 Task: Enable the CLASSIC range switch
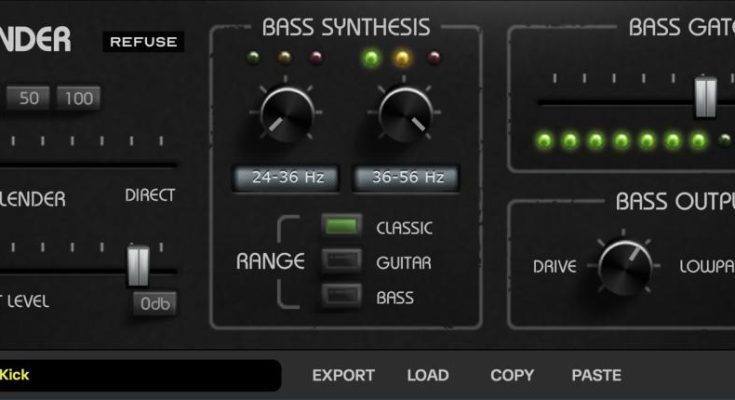point(342,227)
